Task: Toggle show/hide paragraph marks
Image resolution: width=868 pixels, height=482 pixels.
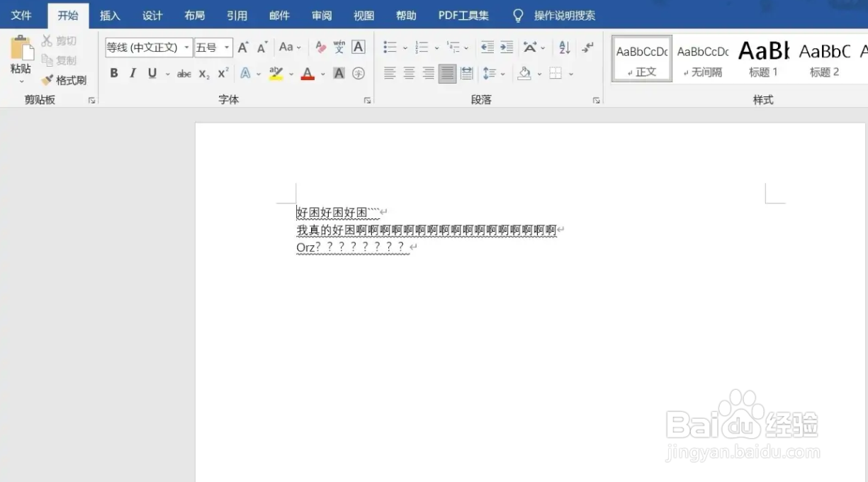Action: (587, 47)
